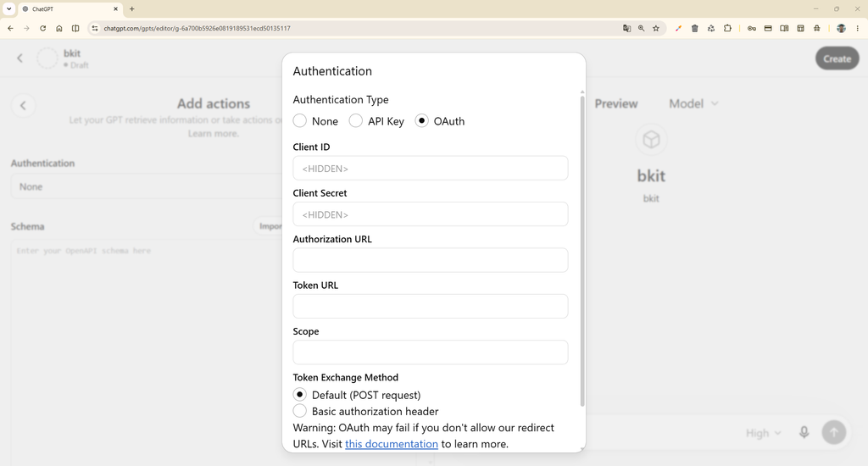868x466 pixels.
Task: Go back with the browser back arrow
Action: click(x=10, y=28)
